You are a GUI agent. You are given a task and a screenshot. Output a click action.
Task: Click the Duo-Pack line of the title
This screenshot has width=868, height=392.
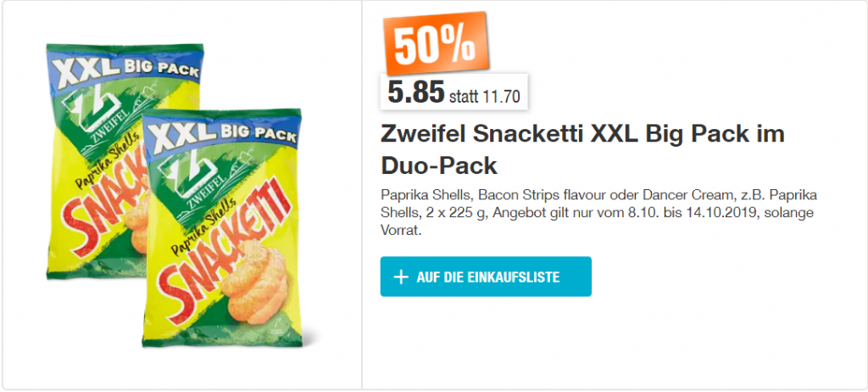438,165
